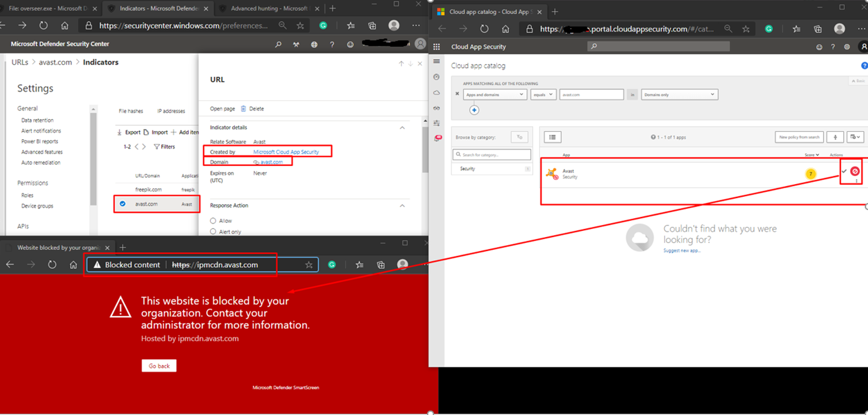Select the Alert only radio button
Image resolution: width=868 pixels, height=415 pixels.
coord(213,232)
